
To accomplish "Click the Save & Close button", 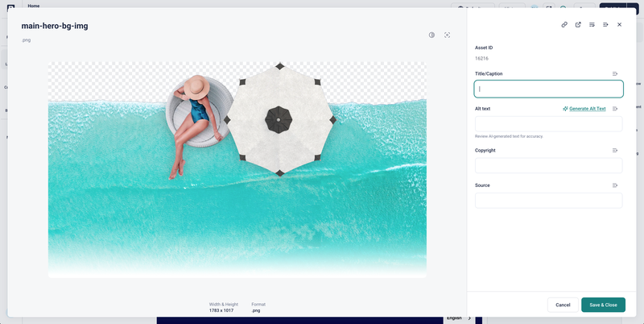I will [603, 305].
